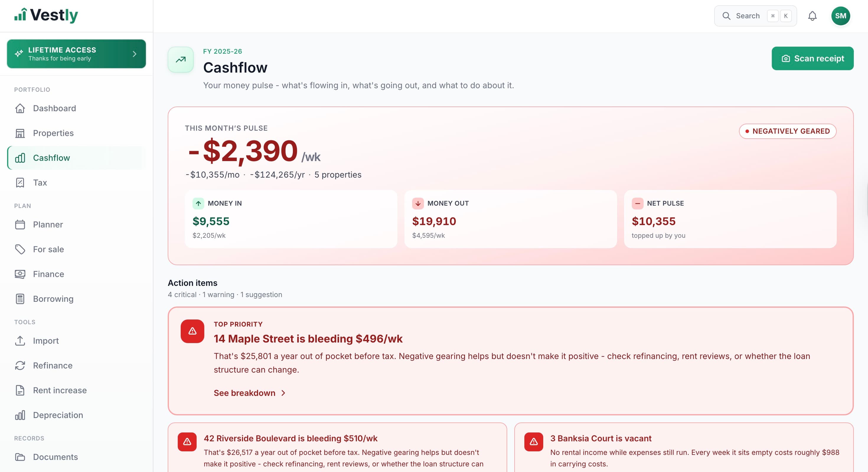Screen dimensions: 868x472
Task: Click the 42 Riverside Boulevard is bleeding heading
Action: 291,438
